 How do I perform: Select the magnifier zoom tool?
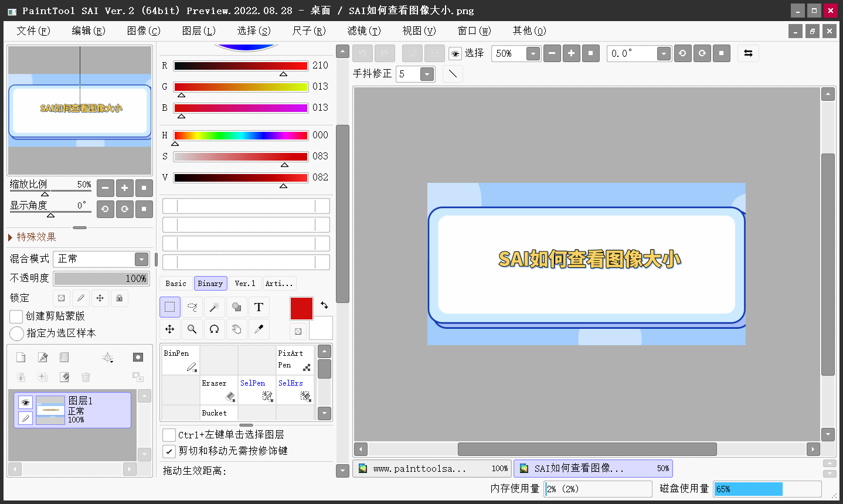tap(192, 329)
